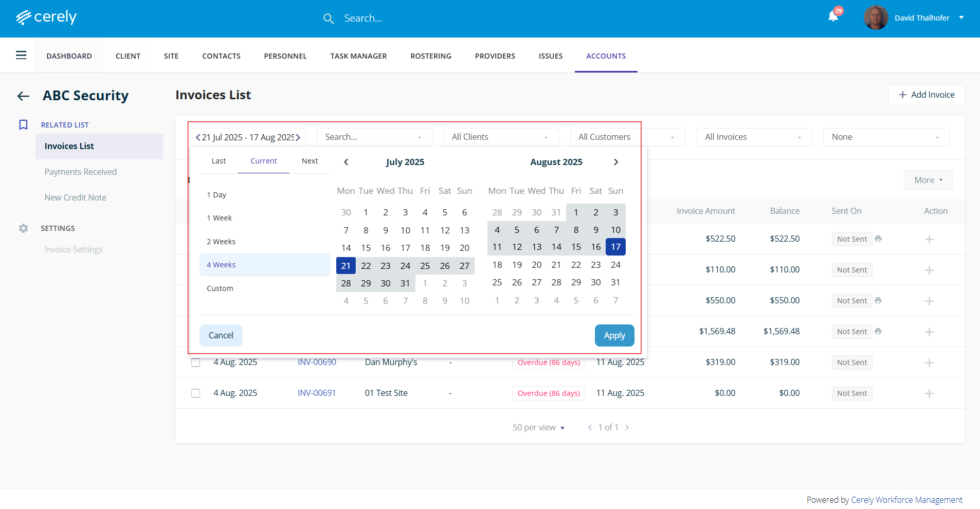The width and height of the screenshot is (980, 509).
Task: Open the Task Manager tab
Action: click(x=358, y=56)
